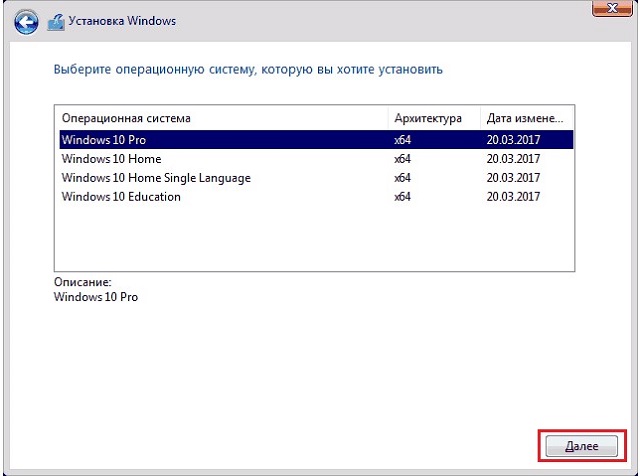Select the Windows 10 Pro row
This screenshot has width=640, height=476.
pos(316,140)
